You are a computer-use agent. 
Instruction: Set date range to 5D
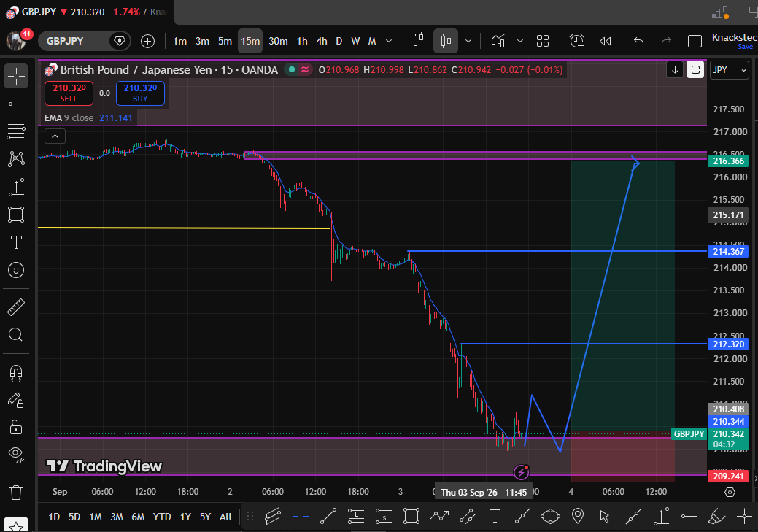74,517
